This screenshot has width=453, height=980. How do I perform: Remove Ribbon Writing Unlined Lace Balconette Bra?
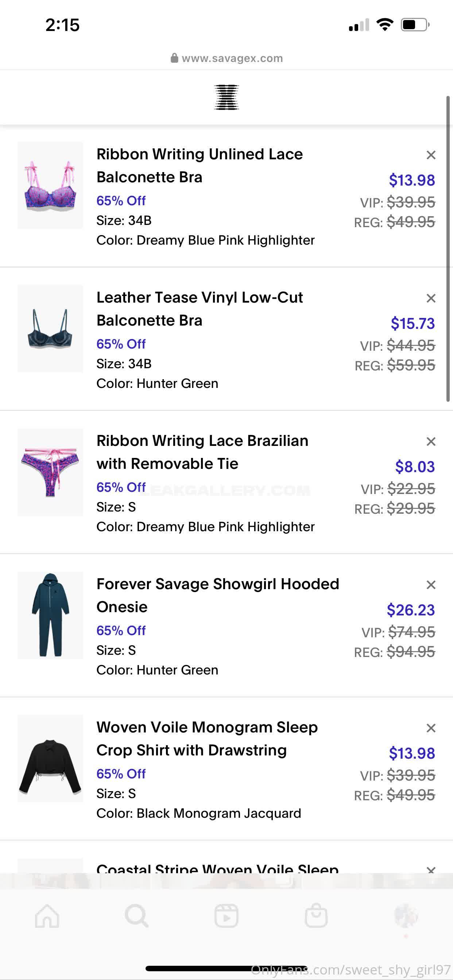click(430, 155)
